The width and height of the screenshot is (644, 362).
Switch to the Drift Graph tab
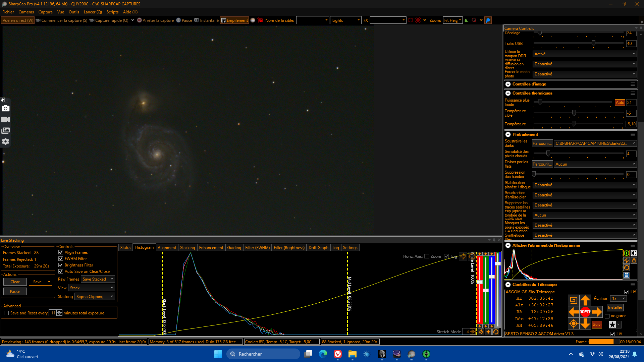point(318,248)
